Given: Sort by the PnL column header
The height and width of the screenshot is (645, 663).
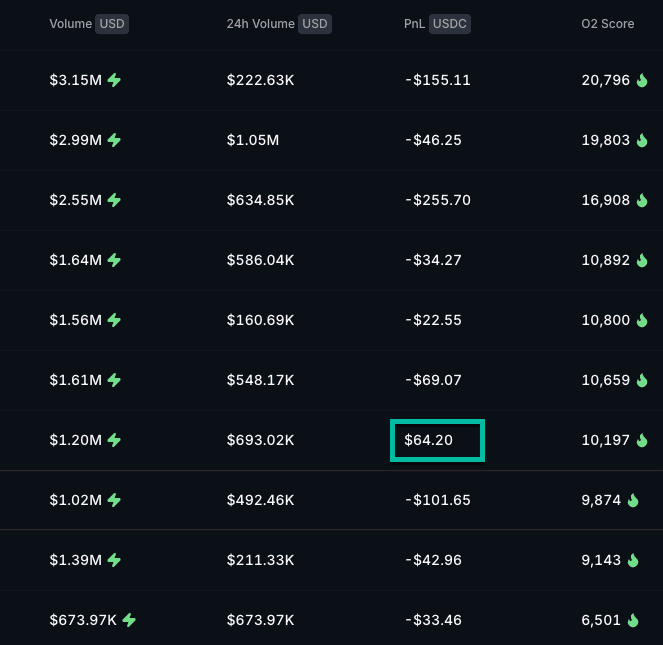Looking at the screenshot, I should coord(414,24).
